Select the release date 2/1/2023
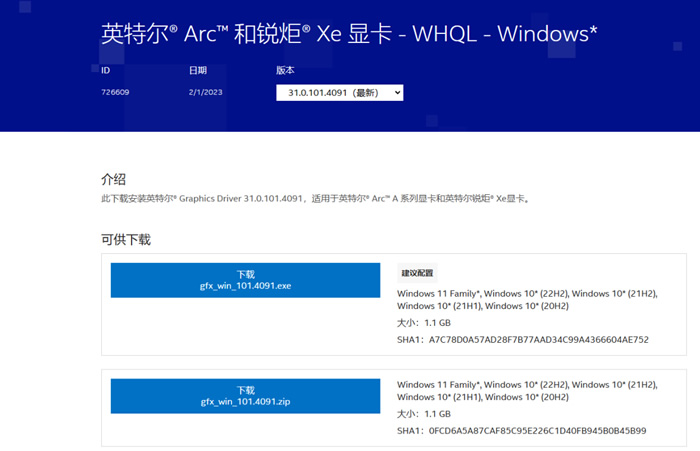Screen dimensions: 700x451 [205, 92]
